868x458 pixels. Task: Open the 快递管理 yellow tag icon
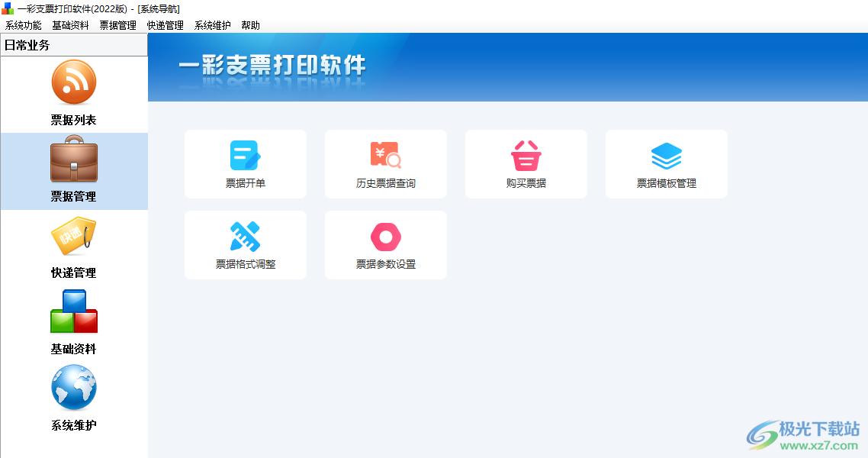pos(74,236)
